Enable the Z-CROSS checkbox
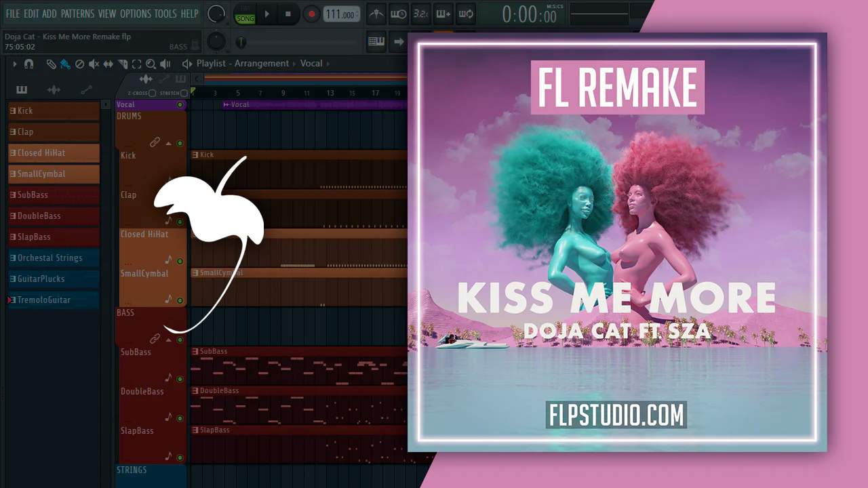Image resolution: width=868 pixels, height=488 pixels. pos(153,93)
